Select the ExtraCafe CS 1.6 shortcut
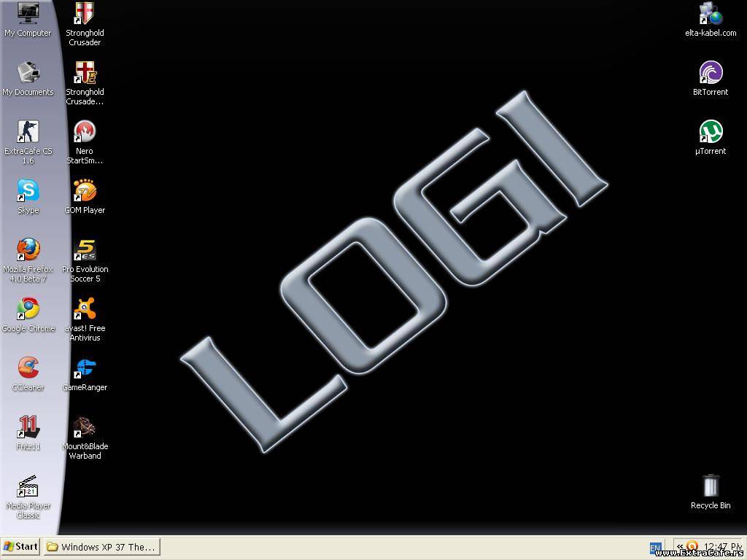Viewport: 747px width, 560px height. tap(28, 132)
